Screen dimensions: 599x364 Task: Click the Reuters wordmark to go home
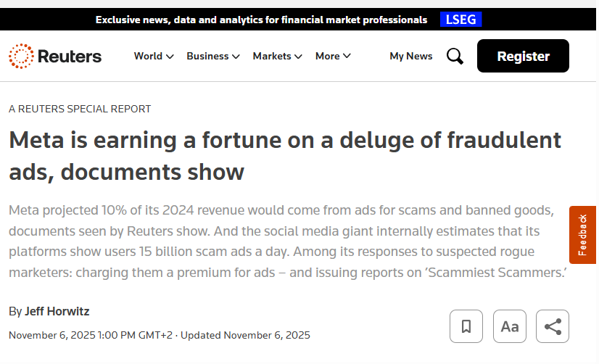click(x=70, y=56)
